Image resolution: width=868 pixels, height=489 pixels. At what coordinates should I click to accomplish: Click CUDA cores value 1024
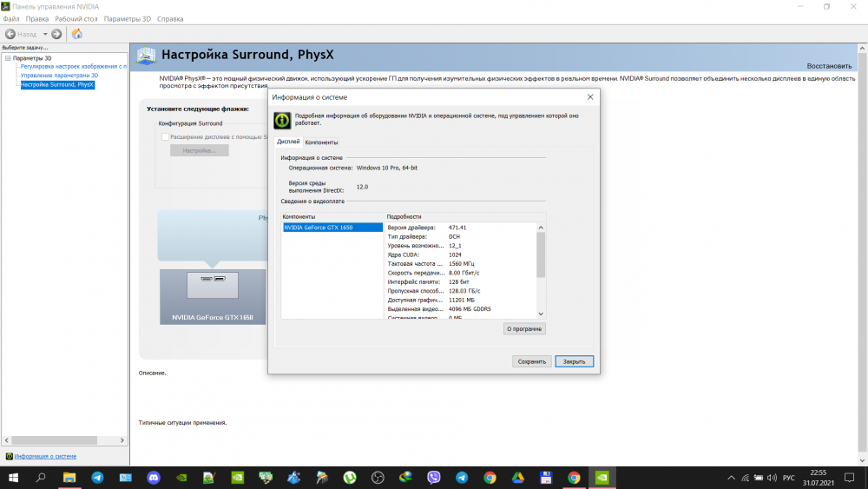[x=455, y=254]
